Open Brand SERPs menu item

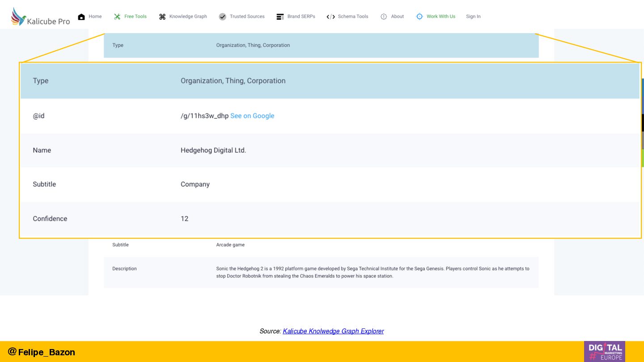click(x=301, y=17)
